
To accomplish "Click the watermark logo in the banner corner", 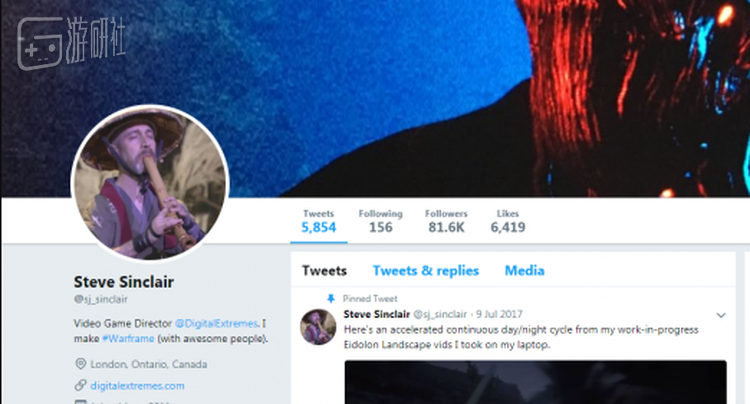I will click(x=71, y=43).
